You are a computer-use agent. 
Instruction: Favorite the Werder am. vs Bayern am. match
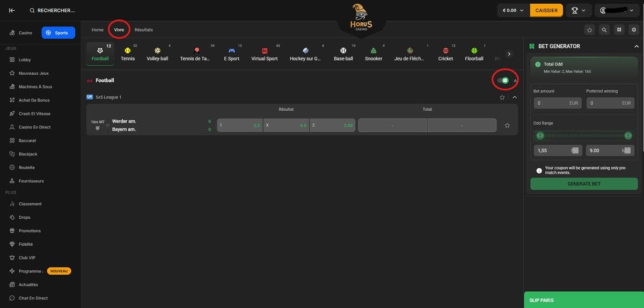(x=507, y=125)
